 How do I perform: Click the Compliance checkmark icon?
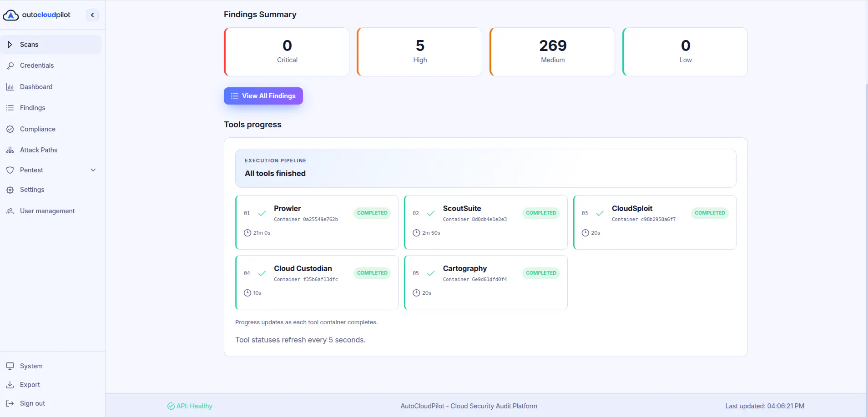[10, 129]
